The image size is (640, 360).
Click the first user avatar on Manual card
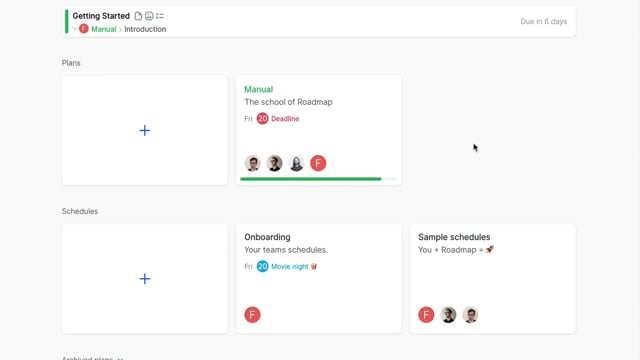point(252,163)
